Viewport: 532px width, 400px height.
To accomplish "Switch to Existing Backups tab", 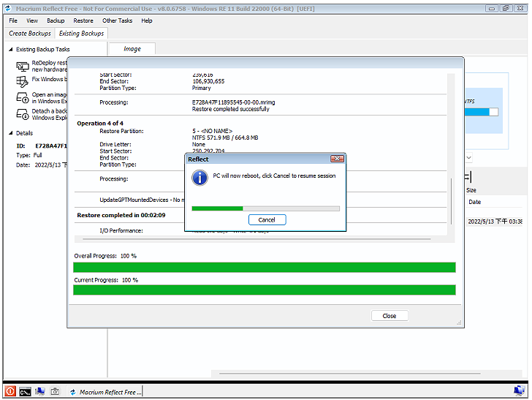I will coord(81,34).
